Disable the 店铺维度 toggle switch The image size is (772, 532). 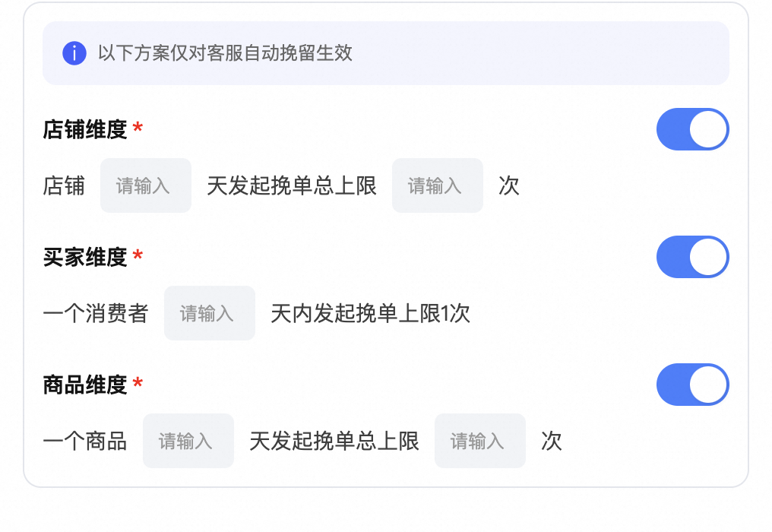click(x=692, y=129)
